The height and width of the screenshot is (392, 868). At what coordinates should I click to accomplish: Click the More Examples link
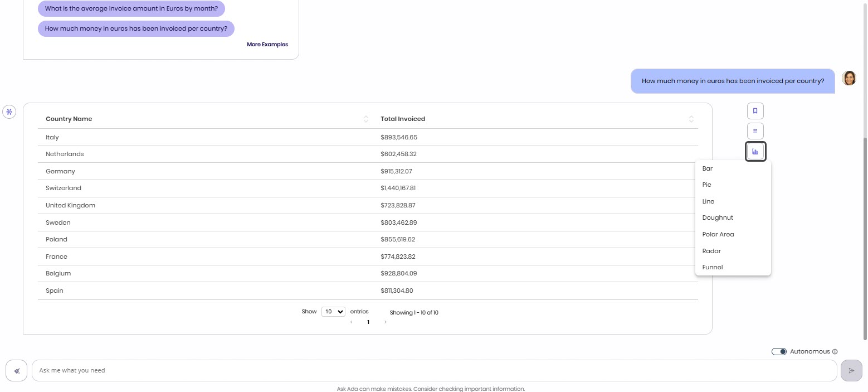point(267,45)
